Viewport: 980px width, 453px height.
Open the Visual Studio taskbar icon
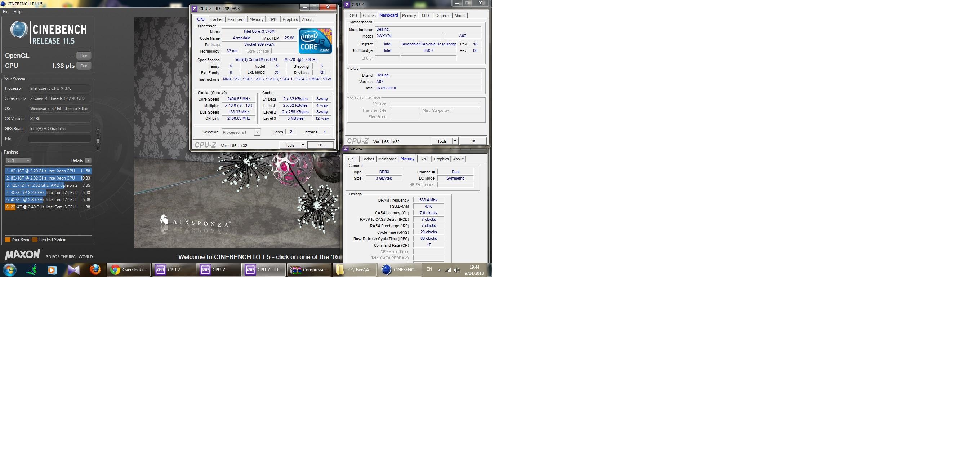pos(74,270)
